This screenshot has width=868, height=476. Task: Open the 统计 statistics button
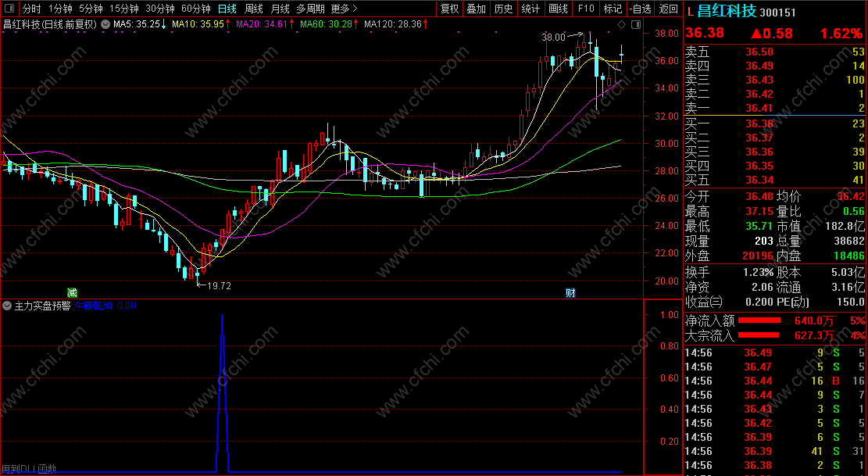[530, 9]
